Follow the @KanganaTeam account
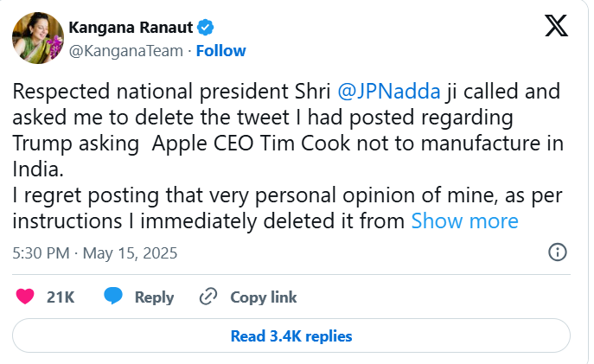The height and width of the screenshot is (364, 594). 220,51
